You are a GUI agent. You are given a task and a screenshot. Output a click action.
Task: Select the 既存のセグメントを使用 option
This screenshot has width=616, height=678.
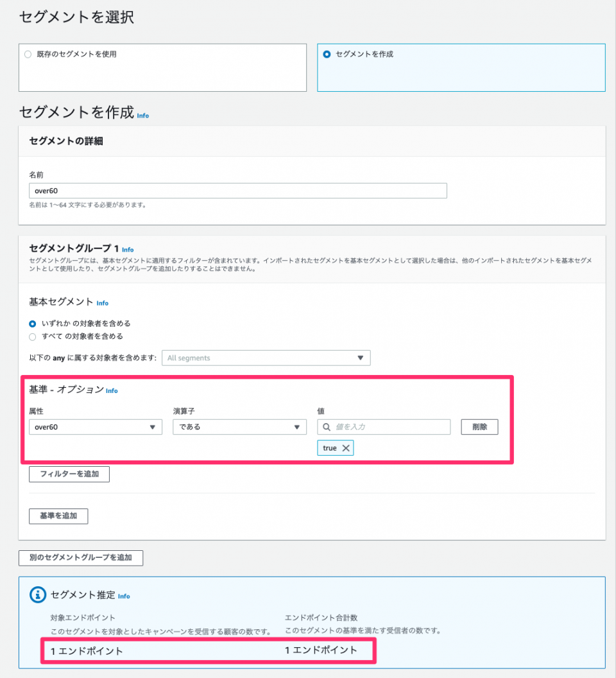click(27, 54)
